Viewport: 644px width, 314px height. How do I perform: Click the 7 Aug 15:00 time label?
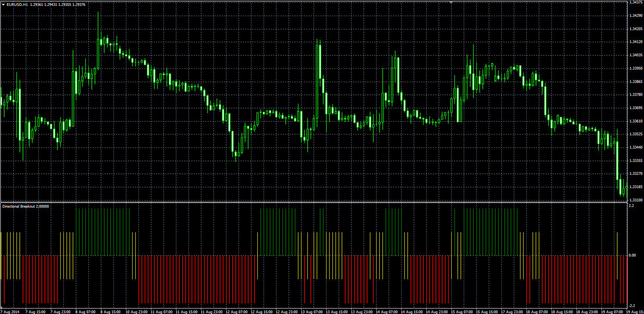[x=36, y=312]
